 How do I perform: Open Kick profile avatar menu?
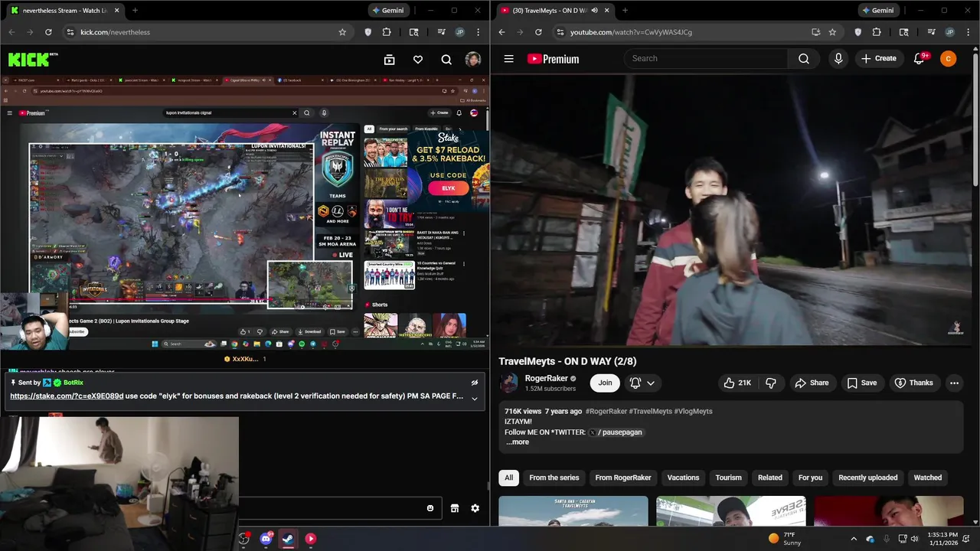point(473,60)
